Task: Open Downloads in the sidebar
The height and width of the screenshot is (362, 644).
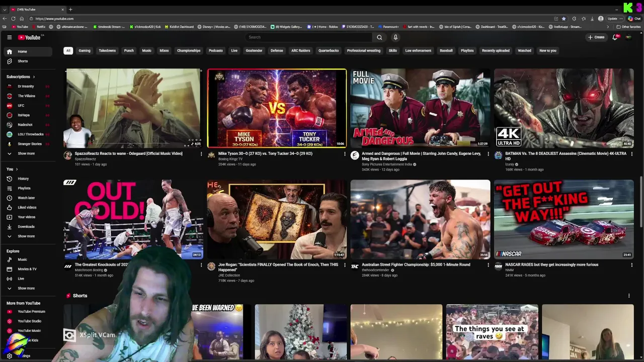Action: (x=28, y=226)
